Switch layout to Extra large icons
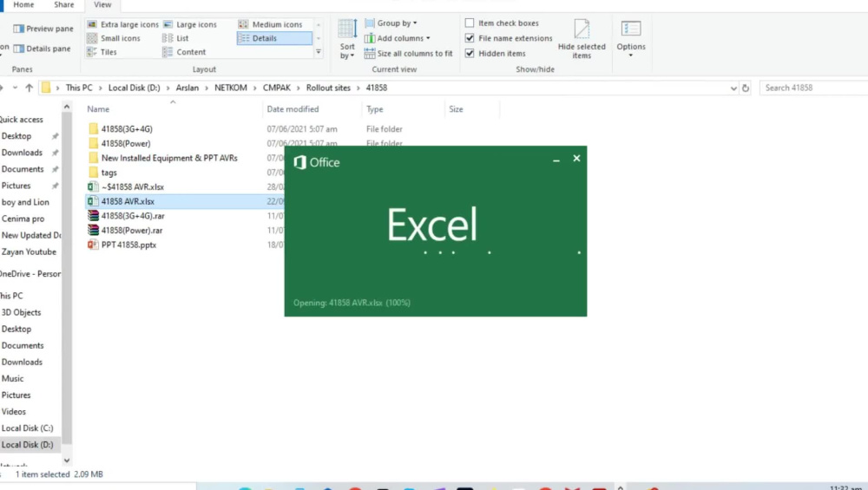868x490 pixels. pos(123,24)
